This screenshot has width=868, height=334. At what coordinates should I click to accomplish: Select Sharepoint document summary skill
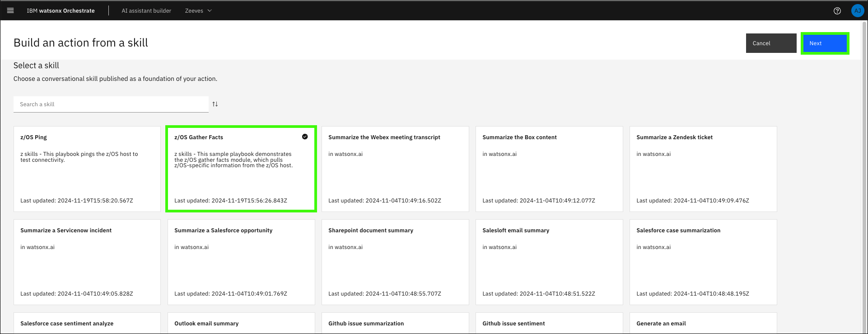tap(395, 262)
